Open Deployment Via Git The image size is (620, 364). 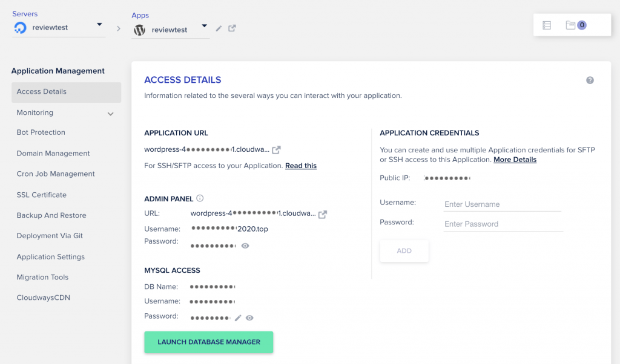coord(50,236)
